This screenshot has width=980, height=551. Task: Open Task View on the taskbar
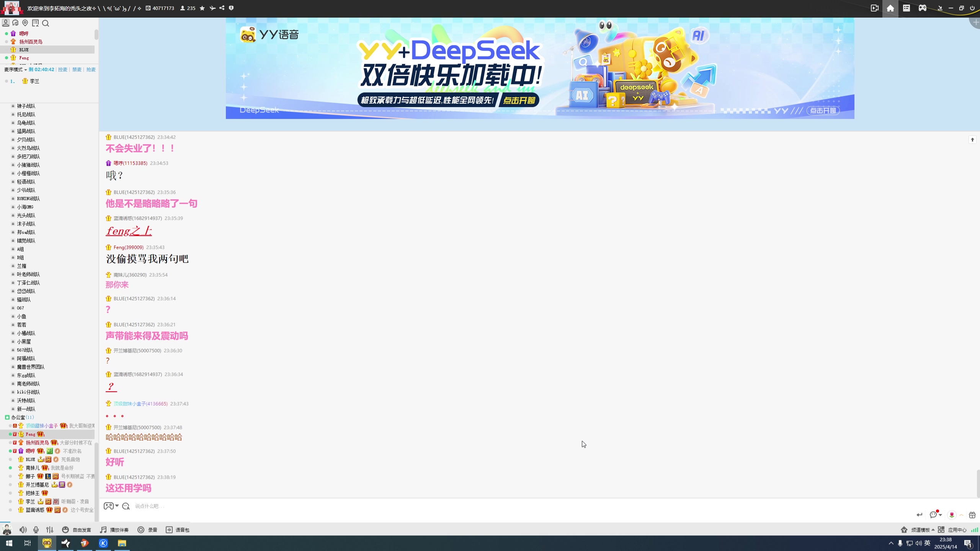(x=28, y=543)
